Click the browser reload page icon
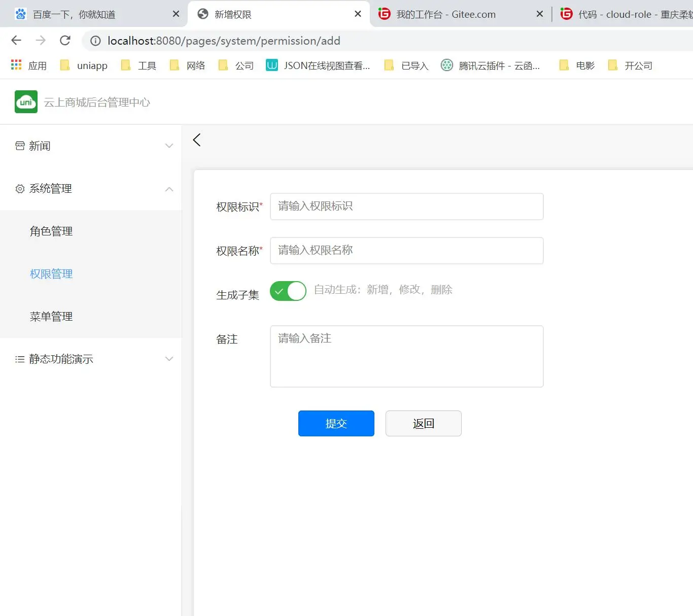The image size is (693, 616). (65, 41)
